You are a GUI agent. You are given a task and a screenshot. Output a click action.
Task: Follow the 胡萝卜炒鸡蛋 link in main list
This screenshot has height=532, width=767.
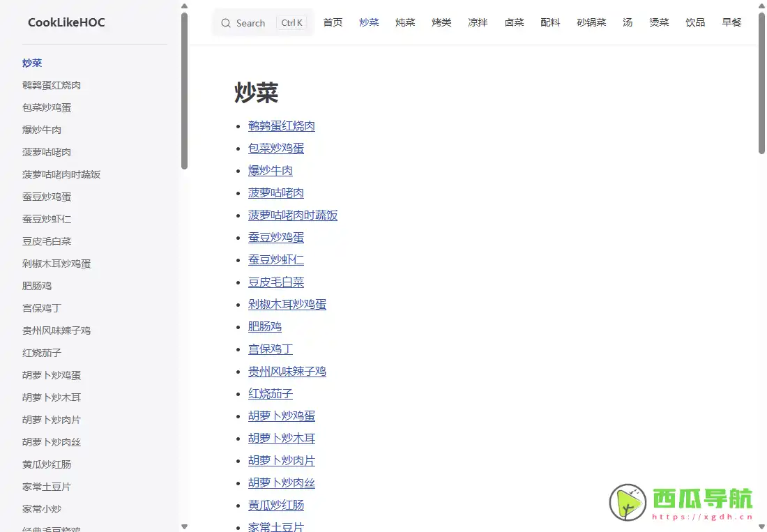pos(281,416)
